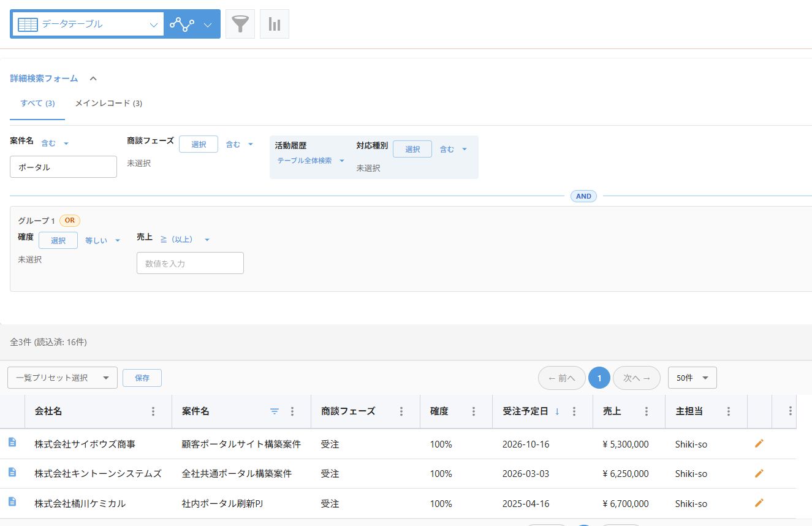
Task: Select the すべて tab
Action: tap(37, 103)
